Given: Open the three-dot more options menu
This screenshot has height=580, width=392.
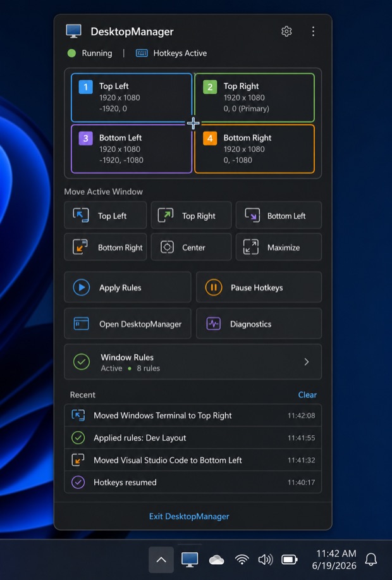Looking at the screenshot, I should (313, 32).
